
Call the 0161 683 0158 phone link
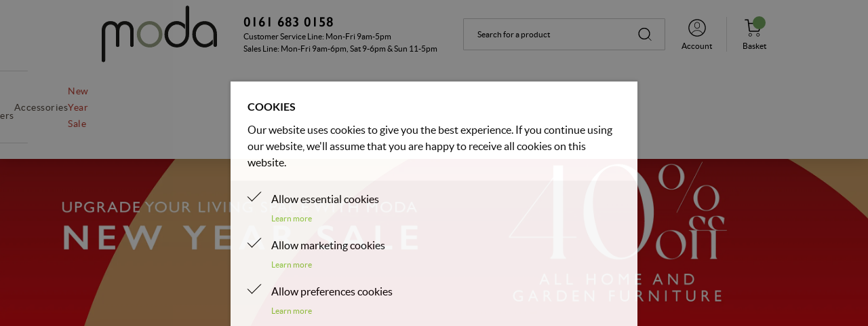[289, 22]
